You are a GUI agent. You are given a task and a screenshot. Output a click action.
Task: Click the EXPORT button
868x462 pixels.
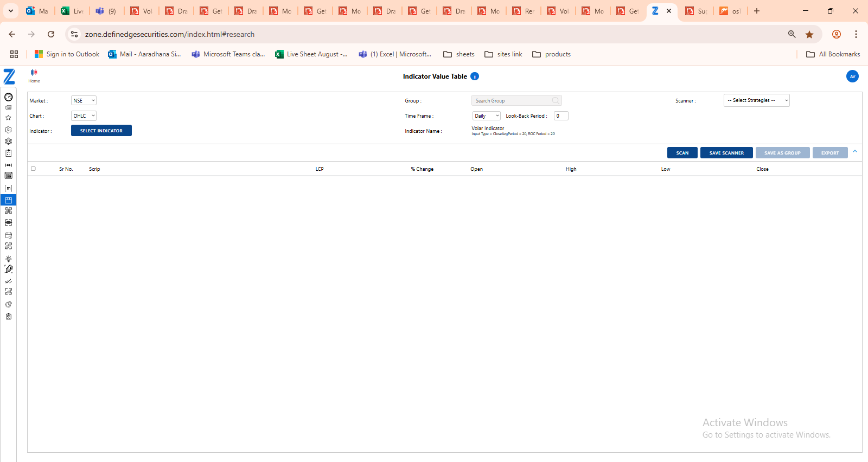[830, 153]
